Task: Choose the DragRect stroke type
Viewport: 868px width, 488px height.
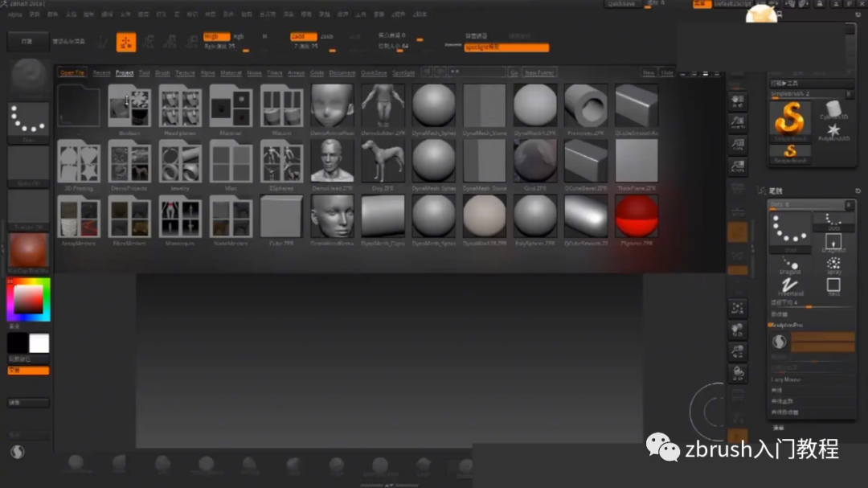Action: (833, 243)
